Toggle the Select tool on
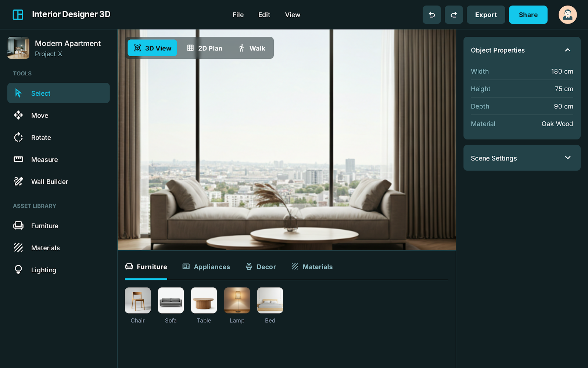 click(41, 93)
